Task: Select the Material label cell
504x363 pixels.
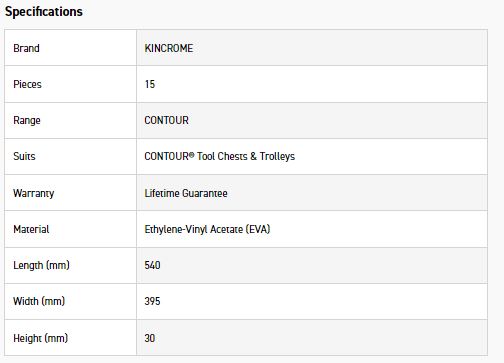Action: (70, 229)
